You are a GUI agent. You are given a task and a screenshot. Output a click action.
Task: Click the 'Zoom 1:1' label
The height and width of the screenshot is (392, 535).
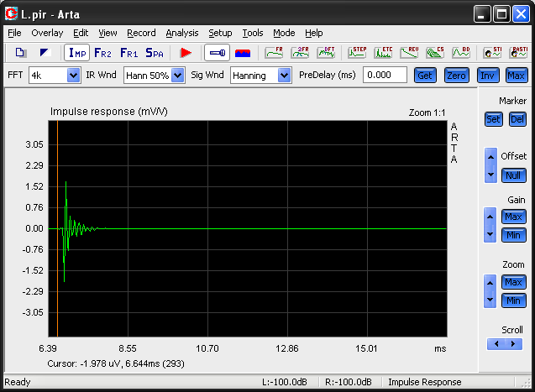(427, 112)
